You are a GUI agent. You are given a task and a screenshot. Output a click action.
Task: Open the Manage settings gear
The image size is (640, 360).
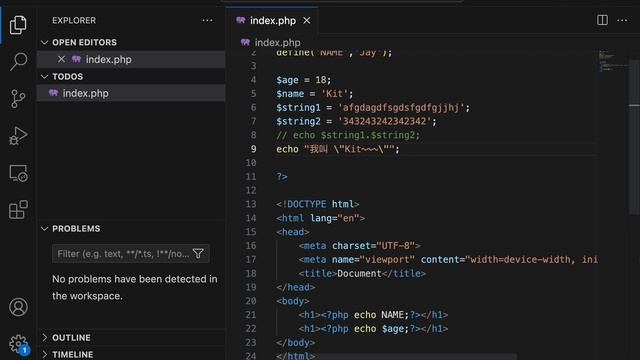tap(18, 344)
